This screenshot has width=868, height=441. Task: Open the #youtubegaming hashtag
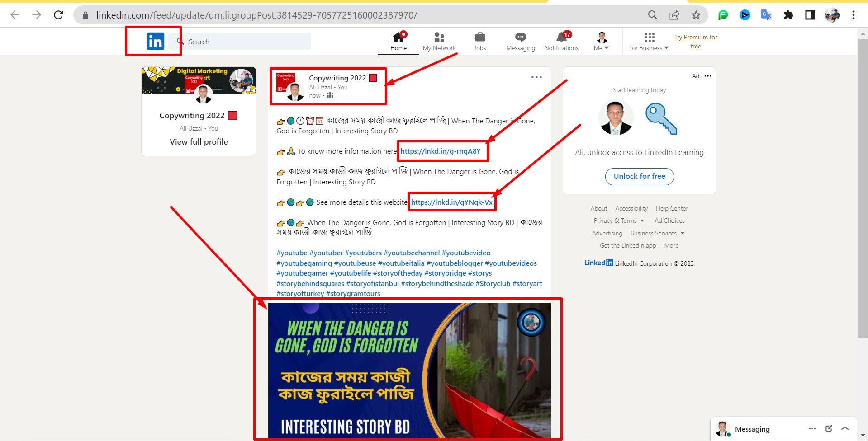[x=304, y=263]
